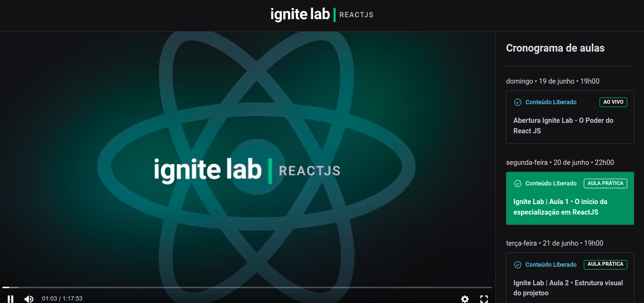Click check icon on the Abertura lesson card

click(x=518, y=102)
